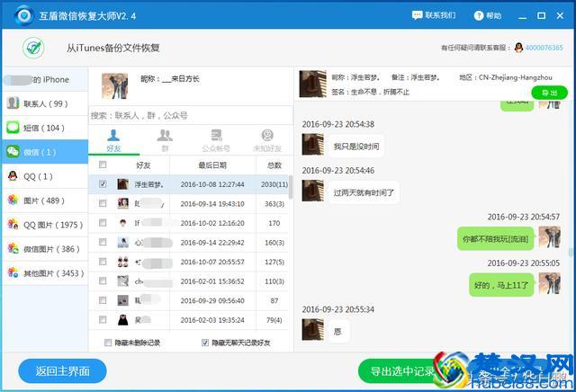Switch to the 公众帐号 tab
The image size is (576, 392).
coord(216,141)
